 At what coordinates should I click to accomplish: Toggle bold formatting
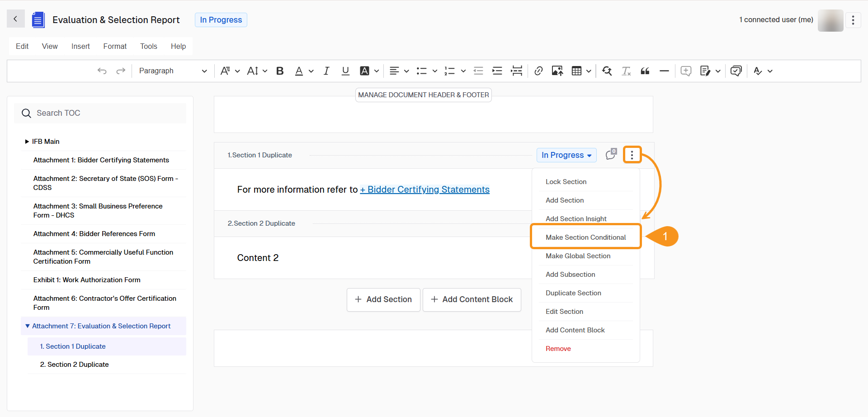point(280,71)
